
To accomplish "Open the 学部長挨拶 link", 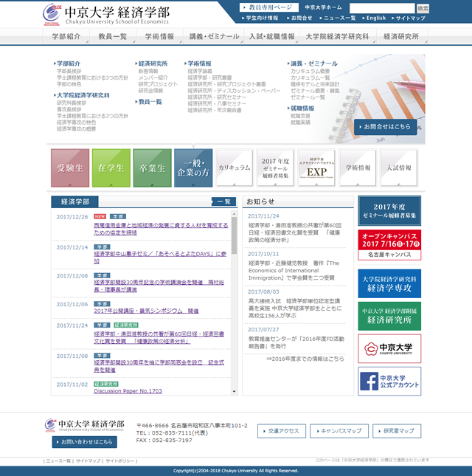I will point(69,71).
